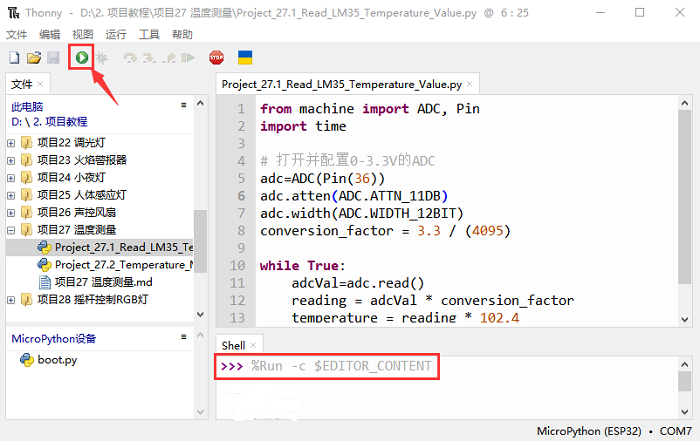Open the 工具 menu

point(148,34)
